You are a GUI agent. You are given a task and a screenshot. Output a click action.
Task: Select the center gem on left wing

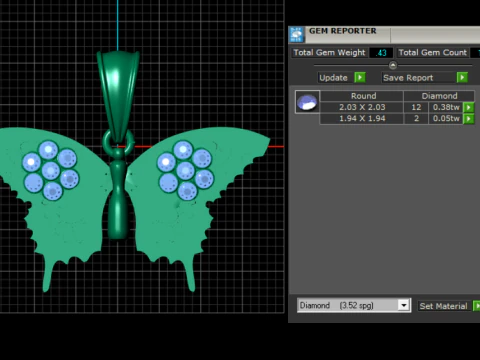[x=51, y=171]
